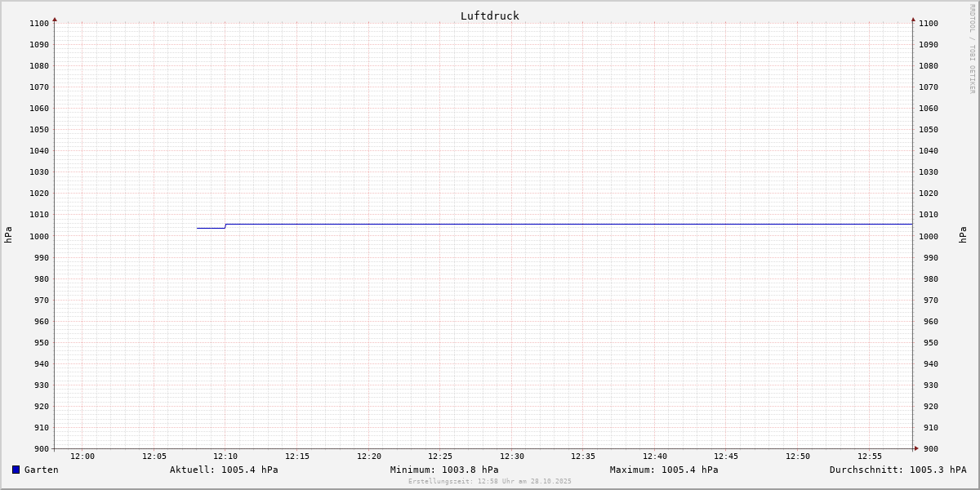Click the 12:00 time axis label
This screenshot has width=980, height=490.
[x=82, y=457]
